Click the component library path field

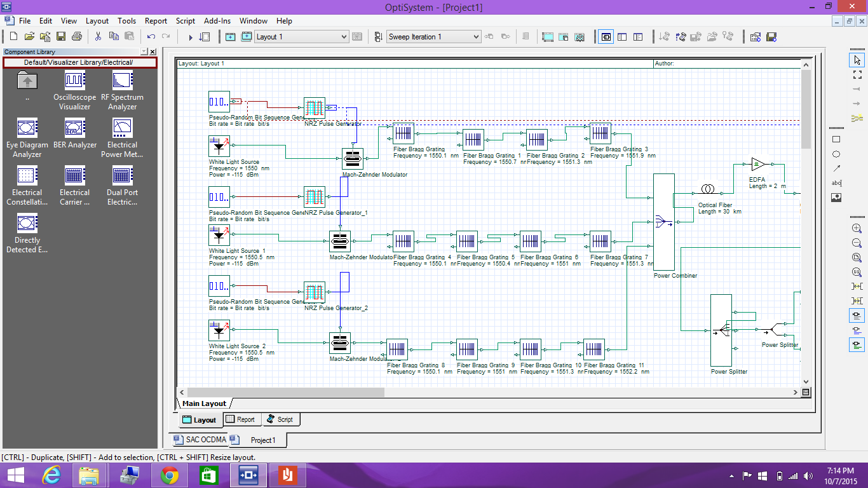pos(79,62)
